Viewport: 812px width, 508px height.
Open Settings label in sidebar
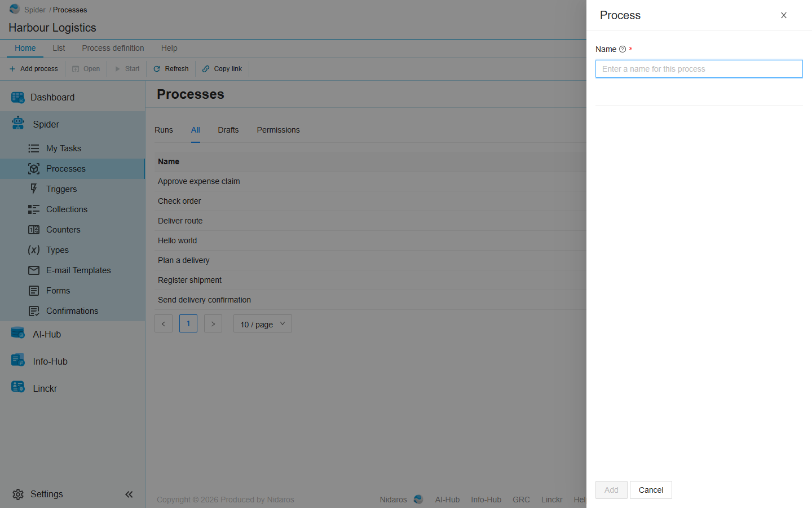47,494
